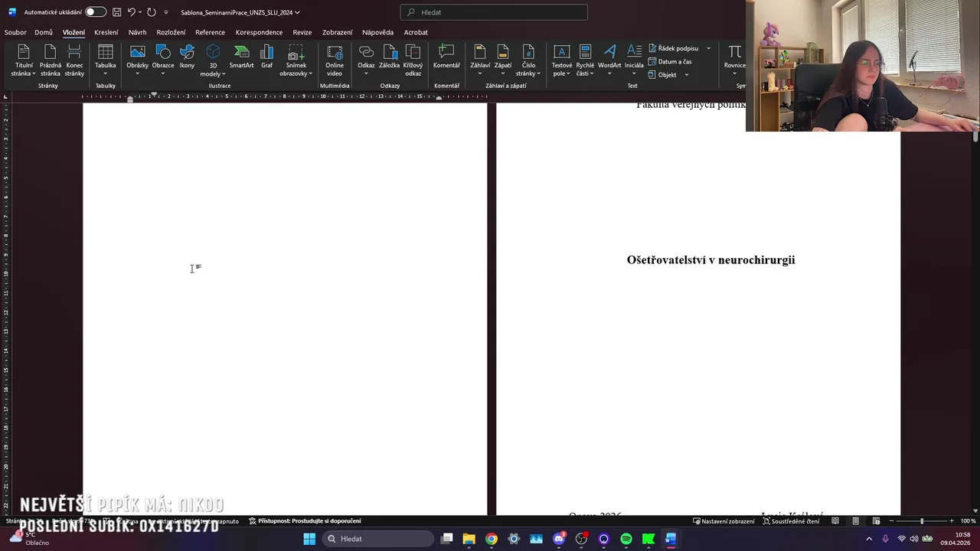
Task: Open the Acrobat tab
Action: coord(416,32)
